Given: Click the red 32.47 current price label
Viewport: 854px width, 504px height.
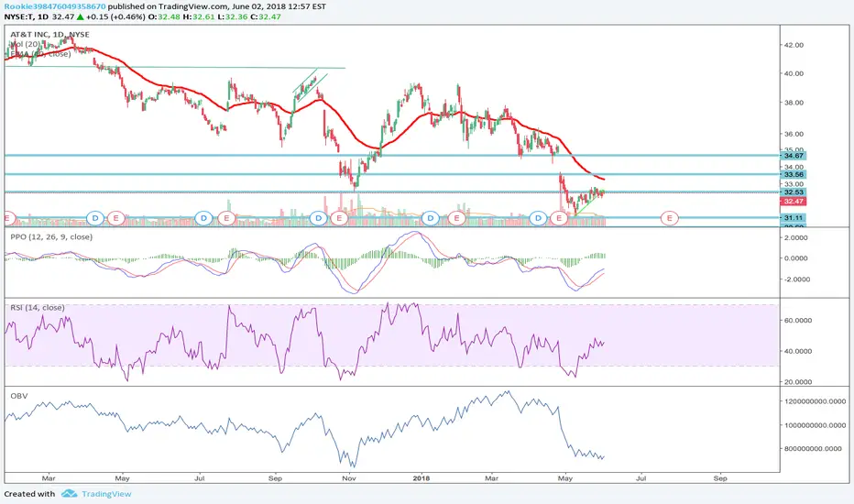Looking at the screenshot, I should [793, 202].
